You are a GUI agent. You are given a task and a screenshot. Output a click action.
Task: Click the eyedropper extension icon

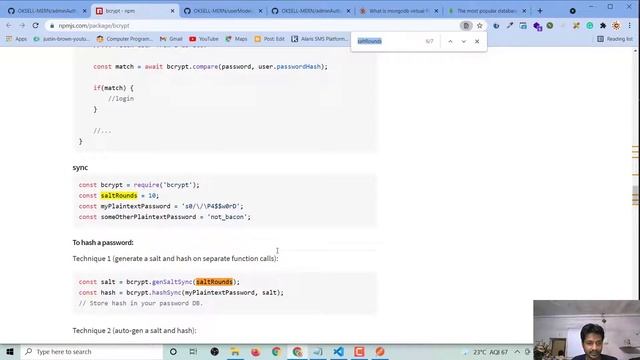(510, 26)
